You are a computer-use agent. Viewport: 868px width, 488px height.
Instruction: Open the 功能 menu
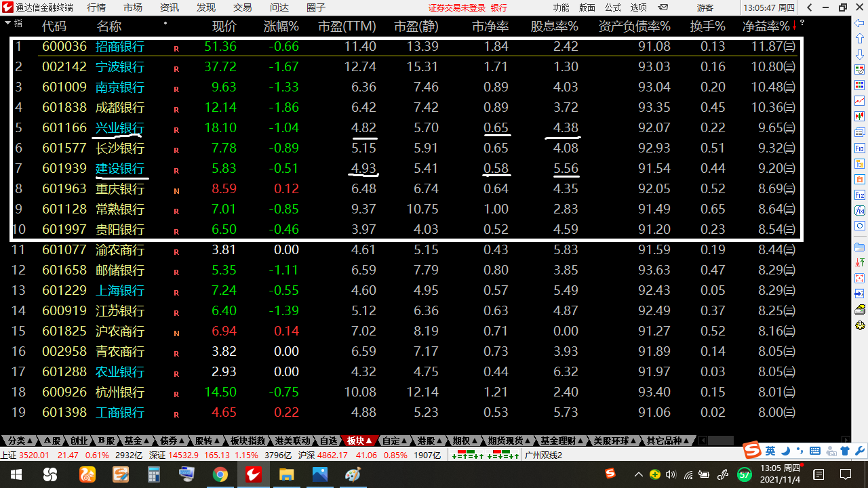[x=561, y=7]
